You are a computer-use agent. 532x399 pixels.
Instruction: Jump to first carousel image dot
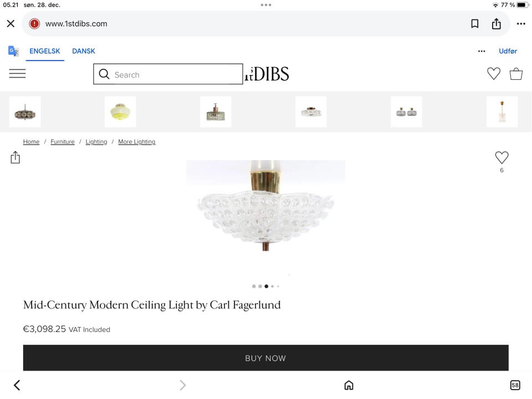point(254,287)
